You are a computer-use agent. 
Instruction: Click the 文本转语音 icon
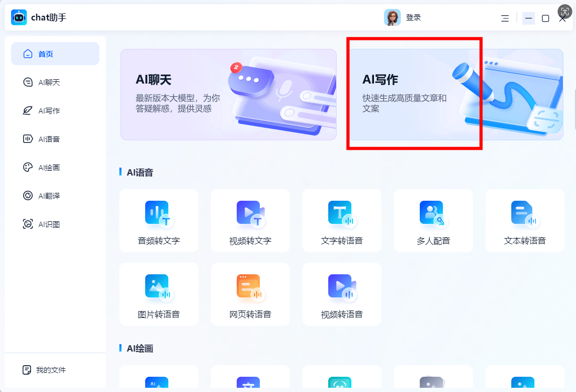(524, 214)
